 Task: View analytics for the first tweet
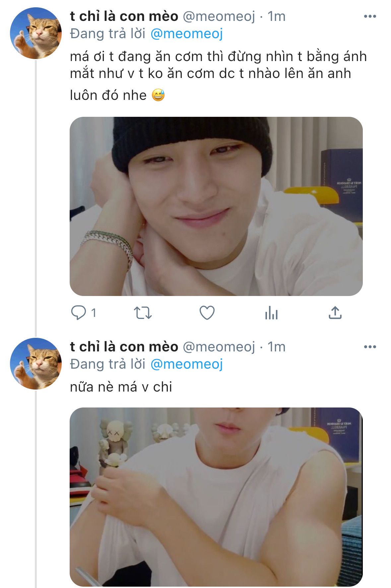pos(271,313)
